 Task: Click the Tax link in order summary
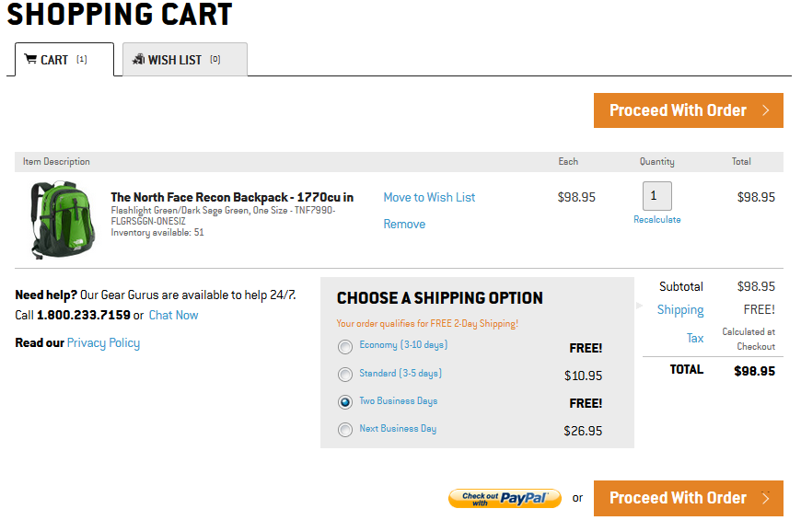click(695, 338)
